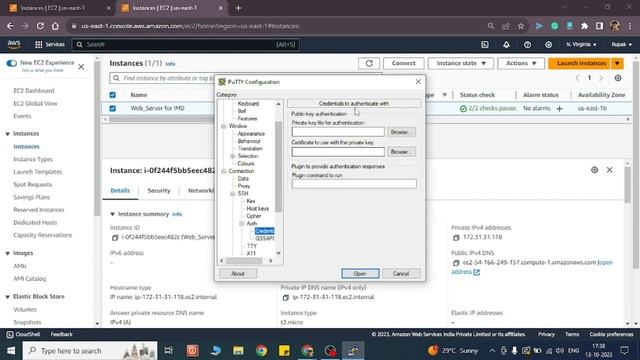Open instances table preferences gear

(618, 78)
